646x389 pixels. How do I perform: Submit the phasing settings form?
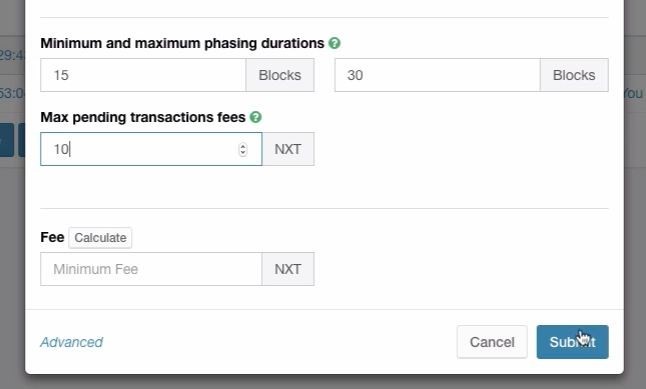tap(572, 342)
